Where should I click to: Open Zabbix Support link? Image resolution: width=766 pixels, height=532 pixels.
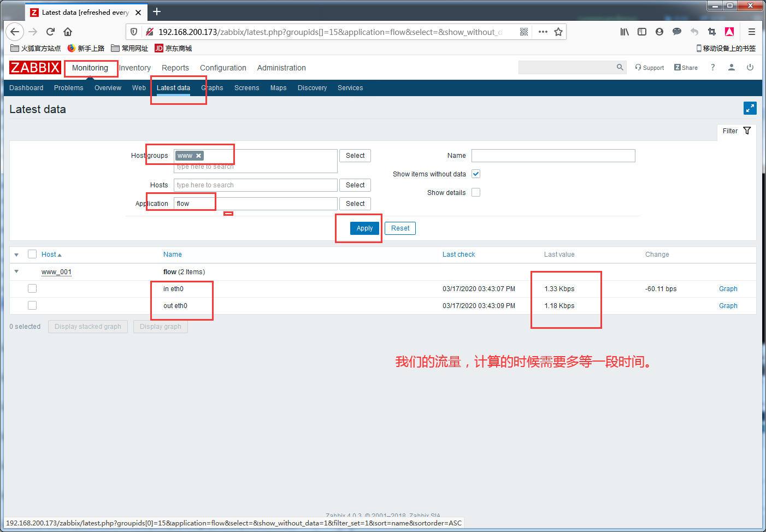pos(650,68)
